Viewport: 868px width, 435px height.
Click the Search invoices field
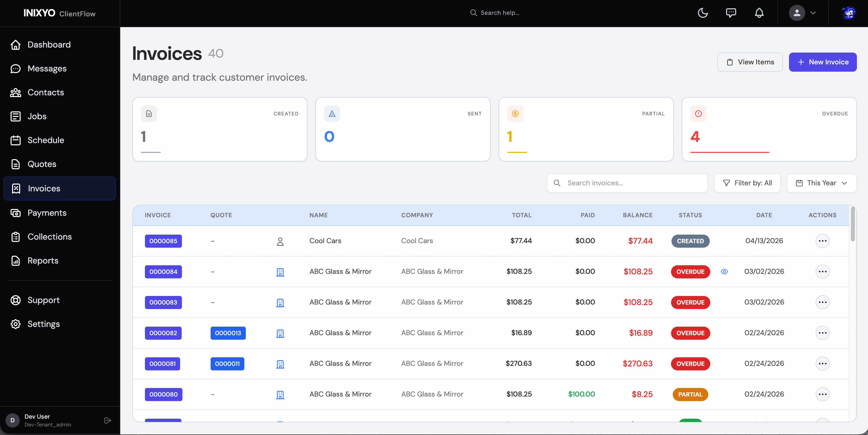tap(627, 183)
